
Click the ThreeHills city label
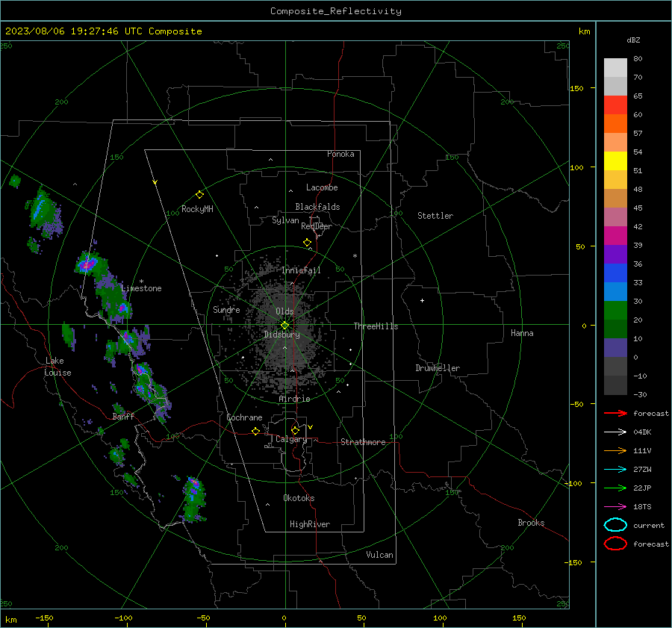[376, 326]
